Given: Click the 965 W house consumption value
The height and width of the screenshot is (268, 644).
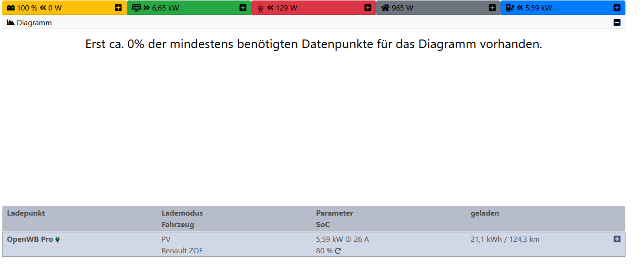Looking at the screenshot, I should (x=402, y=8).
